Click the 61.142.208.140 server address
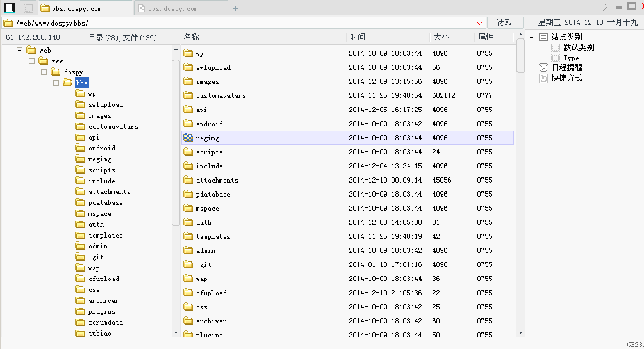Screen dimensions: 644x349 point(33,37)
